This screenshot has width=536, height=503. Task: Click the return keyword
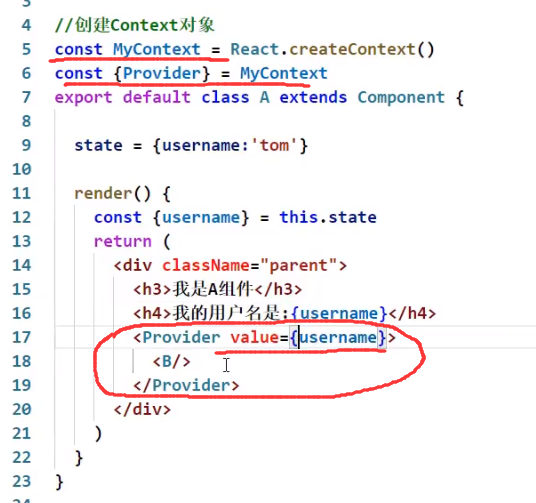tap(122, 241)
